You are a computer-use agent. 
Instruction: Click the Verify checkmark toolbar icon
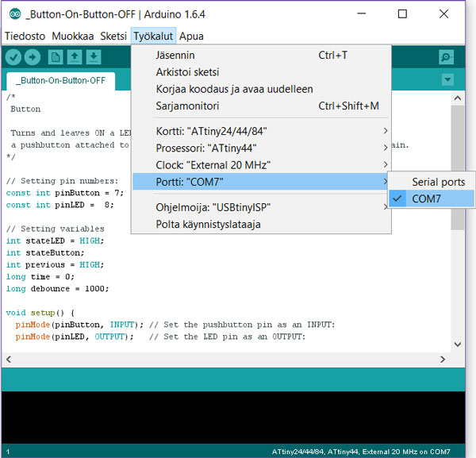(13, 57)
